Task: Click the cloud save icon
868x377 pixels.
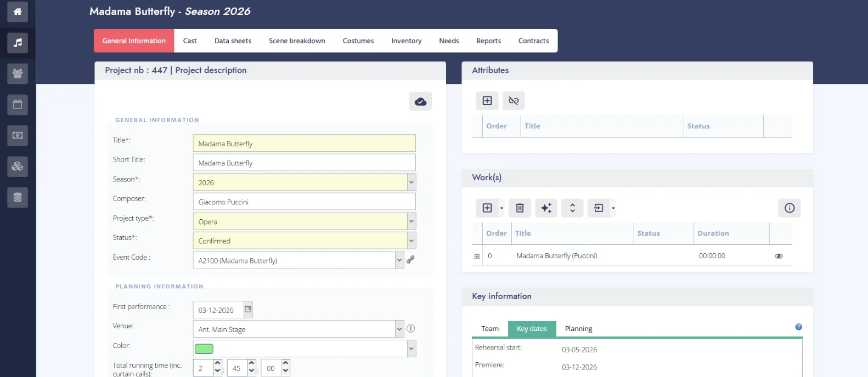Action: coord(420,101)
